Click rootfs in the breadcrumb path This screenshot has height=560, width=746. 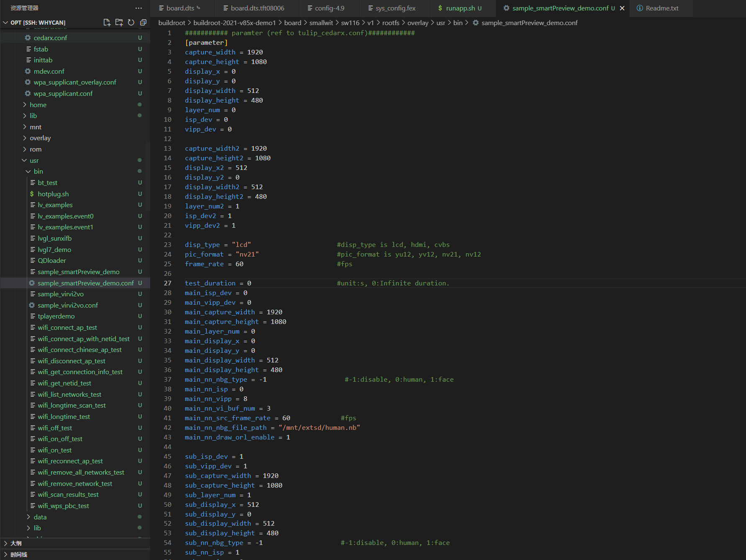pyautogui.click(x=390, y=23)
